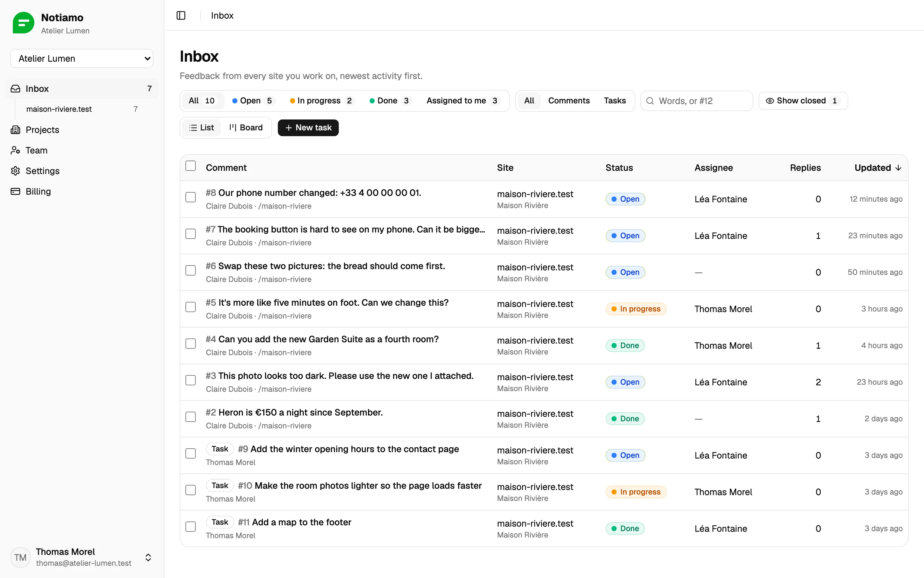Show only Tasks type
This screenshot has height=578, width=924.
pyautogui.click(x=615, y=101)
